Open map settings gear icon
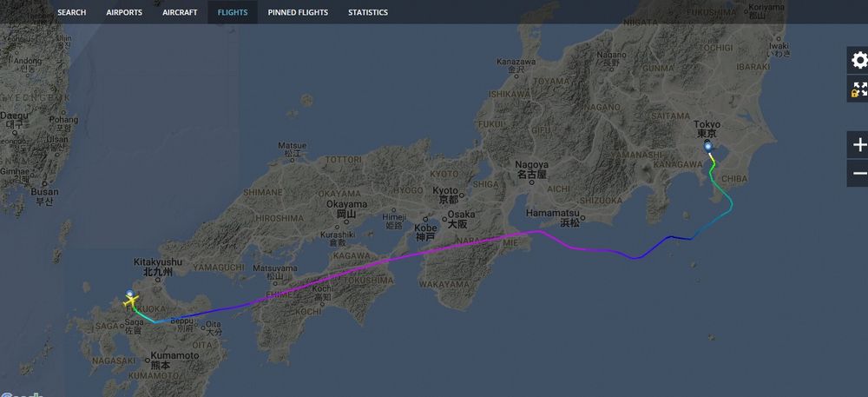 tap(858, 60)
